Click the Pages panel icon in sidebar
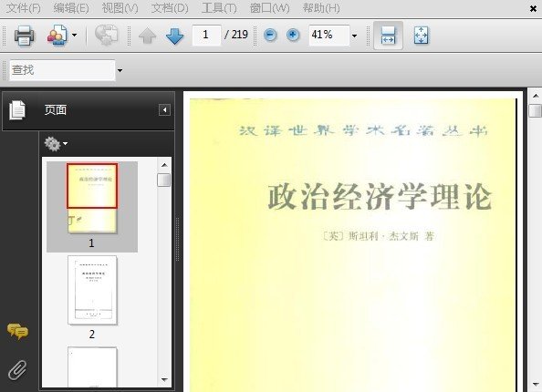This screenshot has width=542, height=392. 17,110
